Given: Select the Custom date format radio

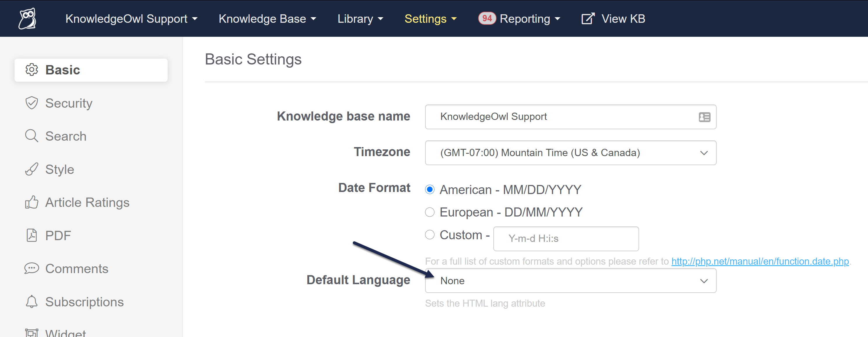Looking at the screenshot, I should point(429,235).
